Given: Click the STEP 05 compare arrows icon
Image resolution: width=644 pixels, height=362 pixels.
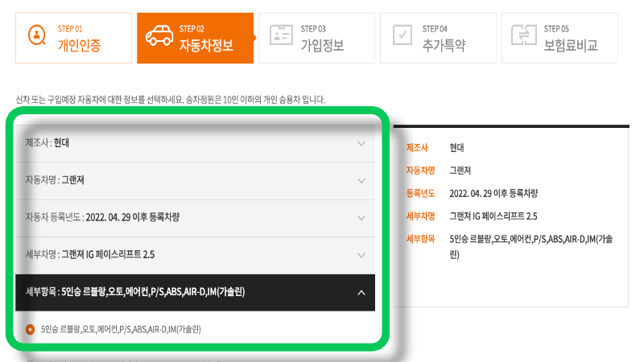Looking at the screenshot, I should tap(524, 35).
